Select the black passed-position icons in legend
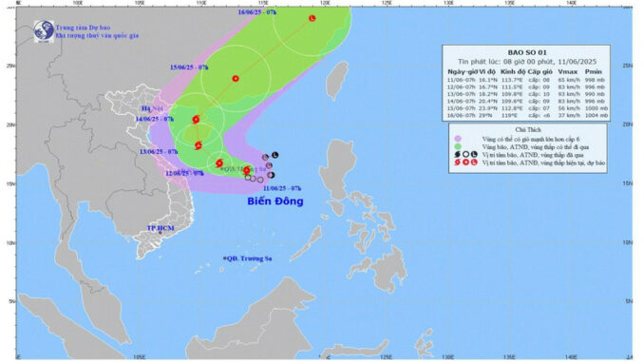This screenshot has width=644, height=362. pyautogui.click(x=465, y=155)
